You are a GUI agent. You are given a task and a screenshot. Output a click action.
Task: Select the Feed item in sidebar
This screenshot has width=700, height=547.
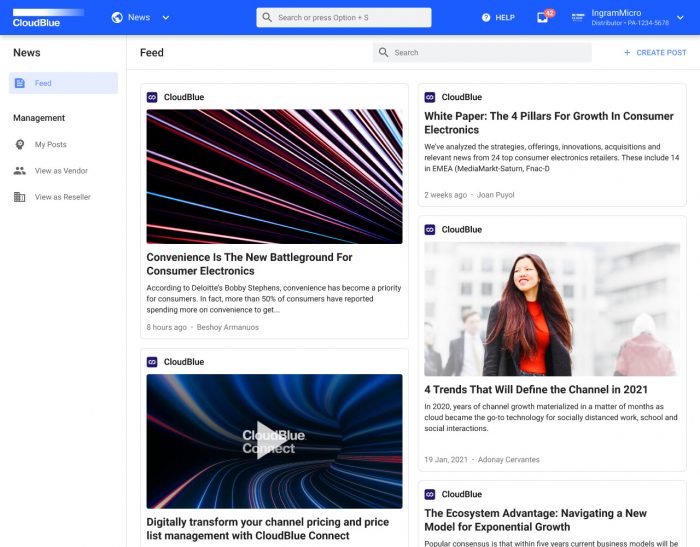(x=63, y=83)
